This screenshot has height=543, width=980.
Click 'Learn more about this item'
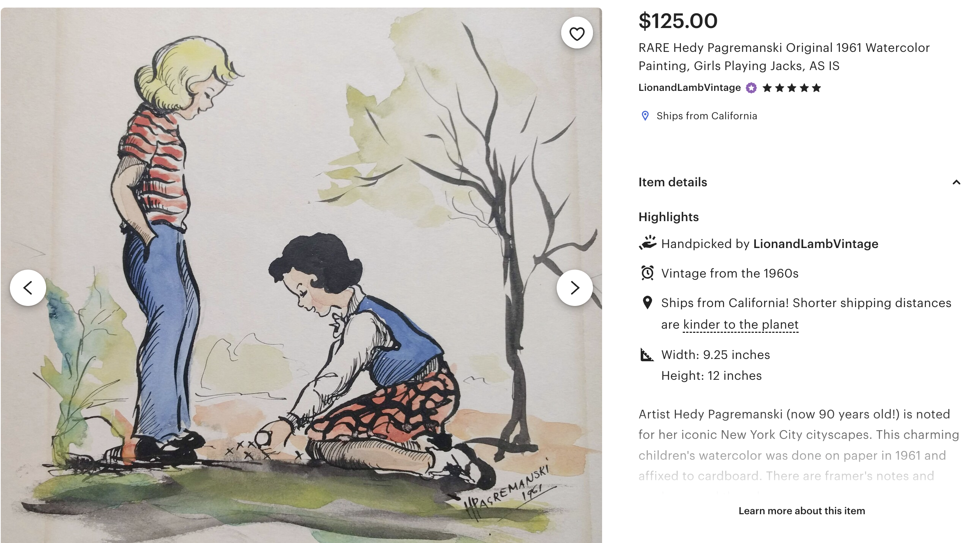coord(802,511)
